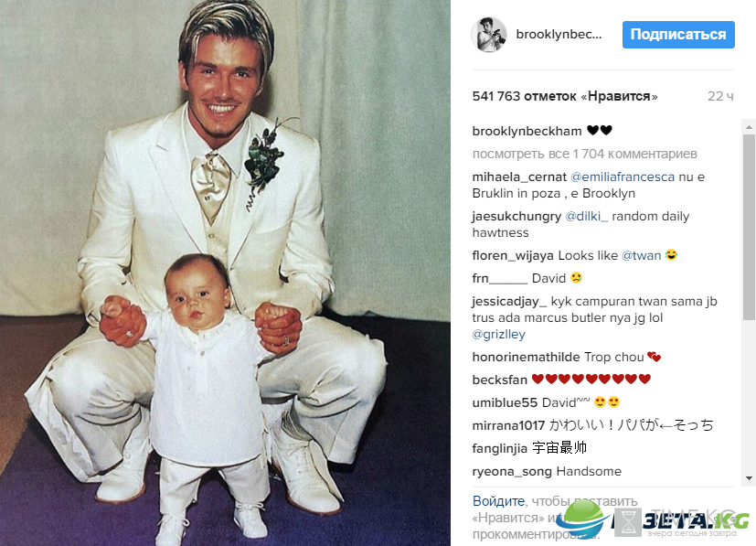
Task: Click the 541 763 likes count
Action: pos(565,96)
